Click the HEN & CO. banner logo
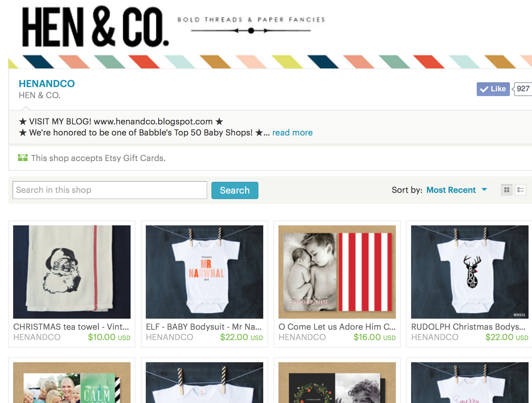Viewport: 532px width, 403px height. click(x=95, y=27)
